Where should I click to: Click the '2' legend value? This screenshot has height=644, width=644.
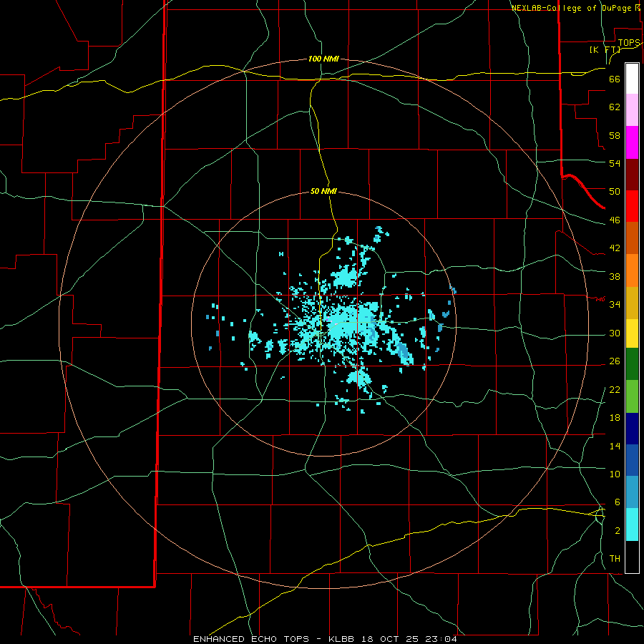pyautogui.click(x=618, y=531)
